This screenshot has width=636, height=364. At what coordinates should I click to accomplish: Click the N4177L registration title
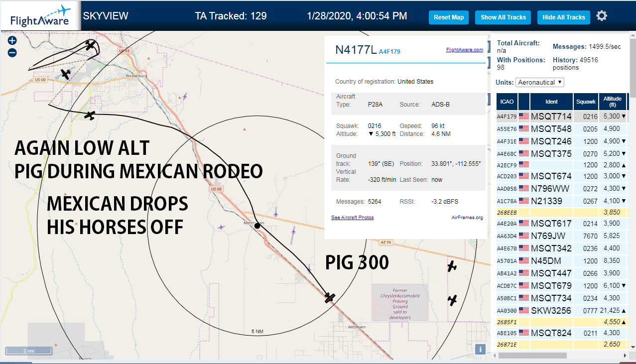click(356, 49)
